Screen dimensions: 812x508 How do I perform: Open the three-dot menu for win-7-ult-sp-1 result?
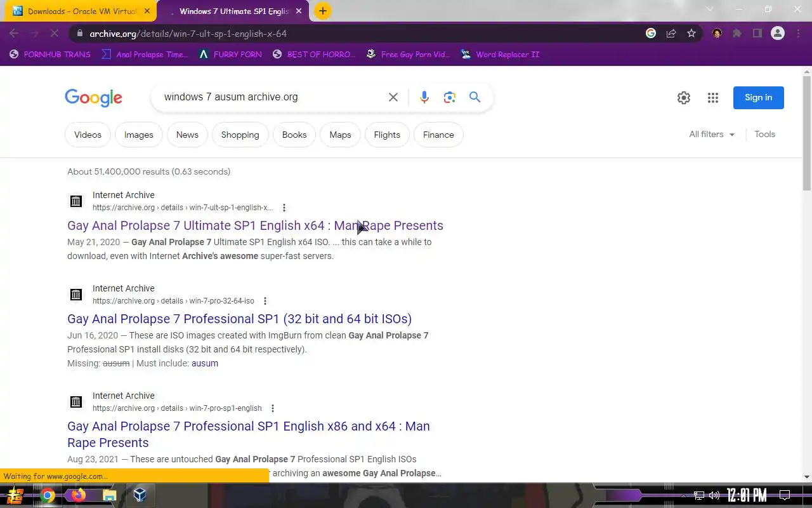click(x=284, y=208)
